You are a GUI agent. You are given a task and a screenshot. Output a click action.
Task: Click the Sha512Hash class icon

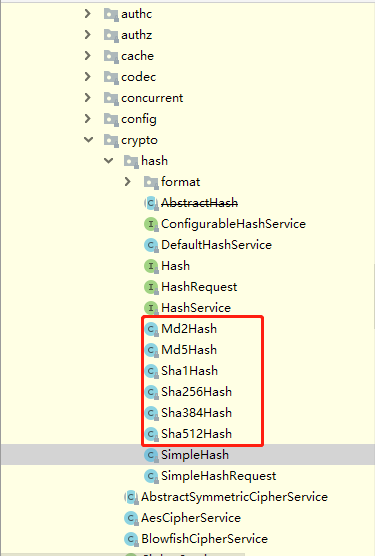pyautogui.click(x=151, y=434)
